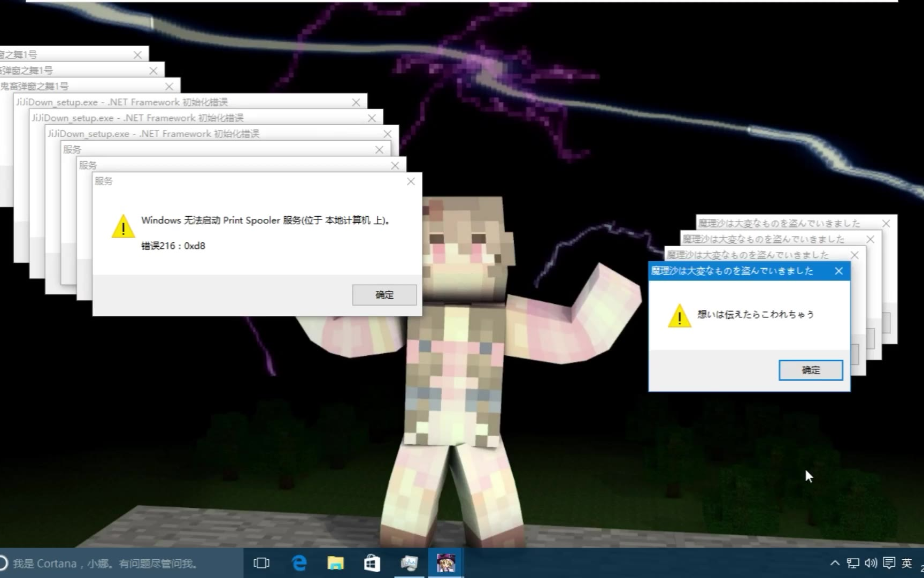924x578 pixels.
Task: Launch Microsoft Edge from the taskbar
Action: tap(299, 563)
